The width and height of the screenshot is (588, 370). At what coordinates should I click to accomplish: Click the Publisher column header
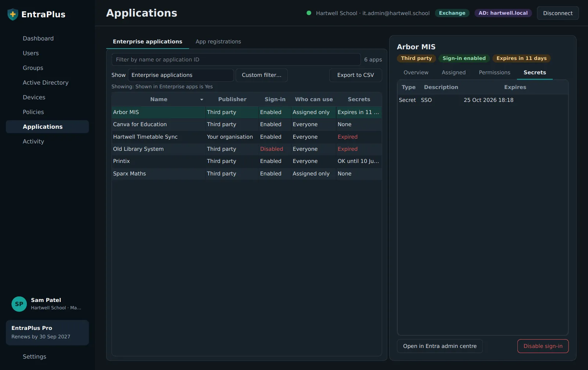tap(232, 99)
